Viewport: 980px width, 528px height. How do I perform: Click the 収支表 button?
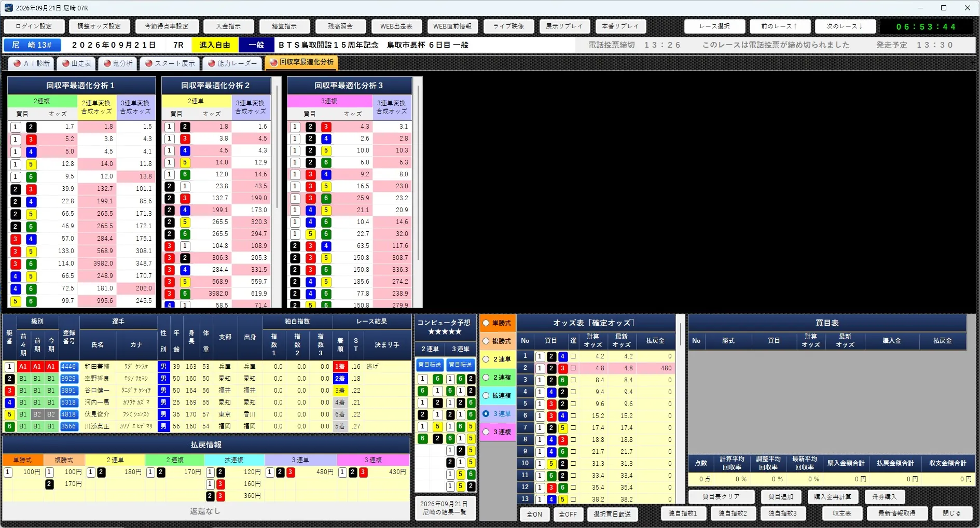pos(842,513)
